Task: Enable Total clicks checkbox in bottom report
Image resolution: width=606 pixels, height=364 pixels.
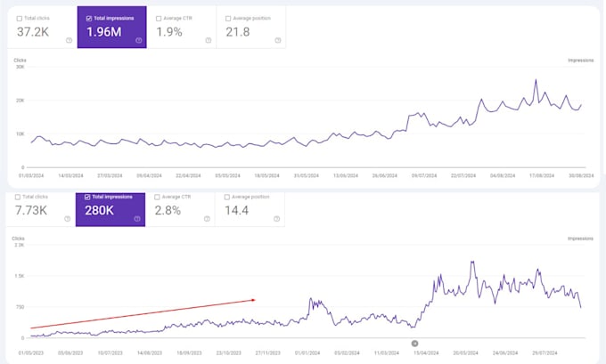Action: click(x=18, y=197)
